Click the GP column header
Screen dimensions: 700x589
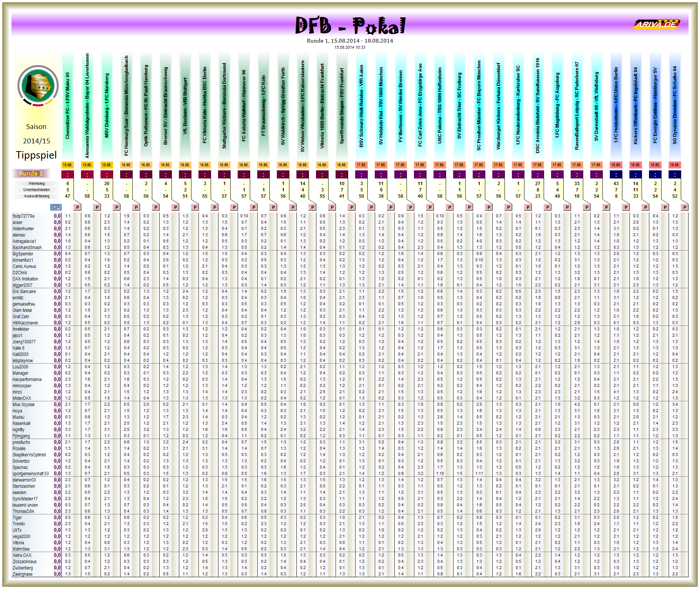coord(56,207)
